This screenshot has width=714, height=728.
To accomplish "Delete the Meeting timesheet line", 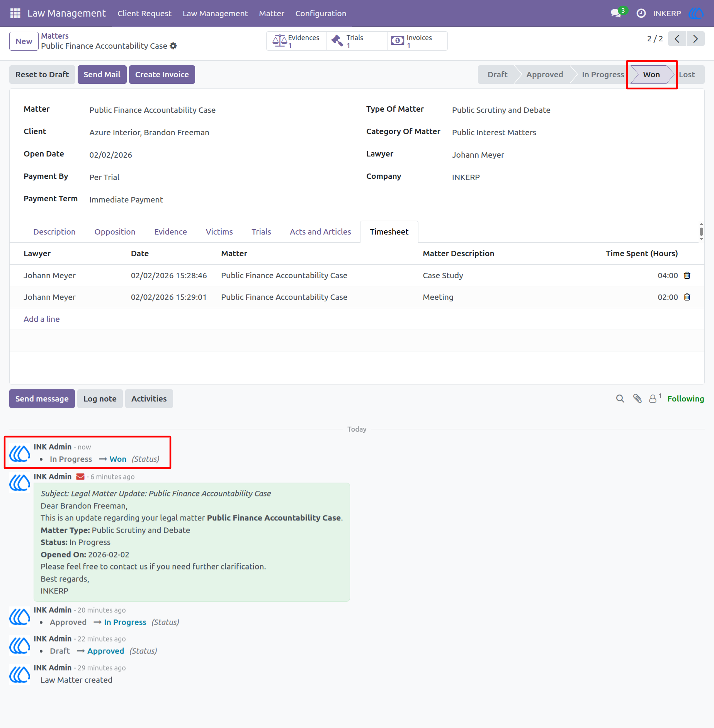I will pyautogui.click(x=687, y=297).
